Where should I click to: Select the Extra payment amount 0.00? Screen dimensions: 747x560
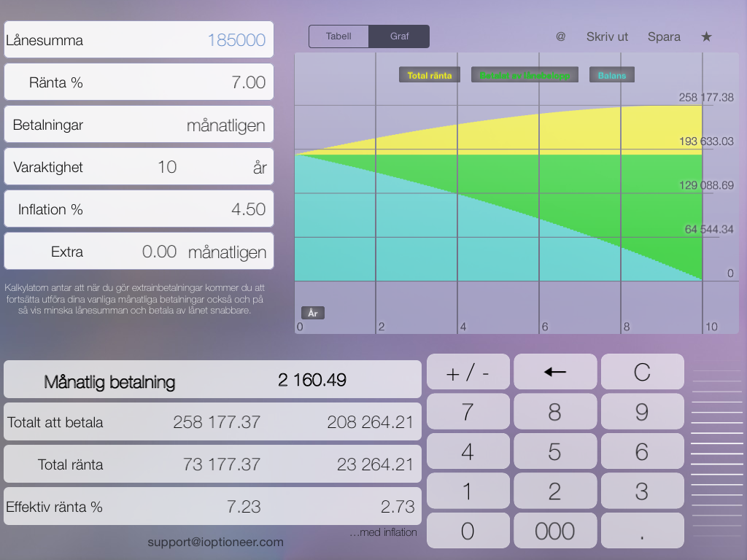pyautogui.click(x=159, y=252)
